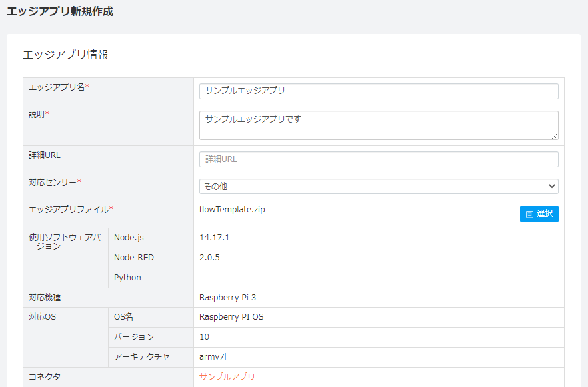Click the flowTemplate.zip file name
The height and width of the screenshot is (387, 588).
[x=232, y=210]
